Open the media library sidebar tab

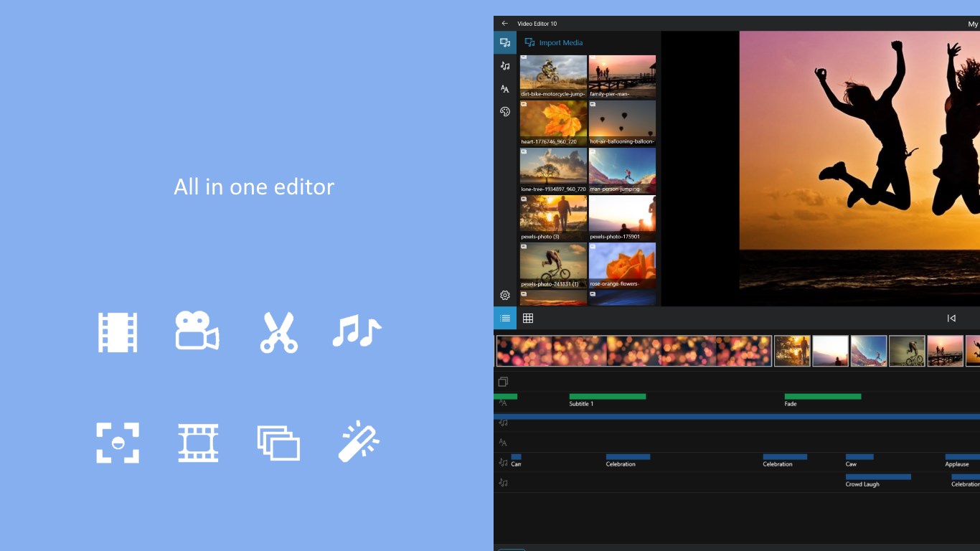point(505,42)
